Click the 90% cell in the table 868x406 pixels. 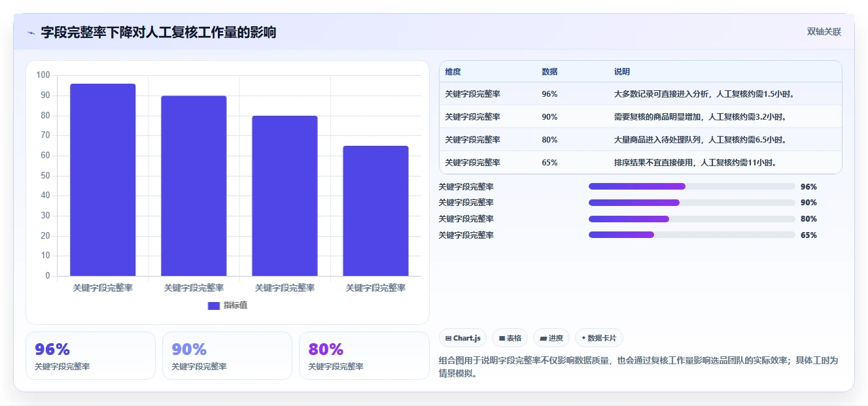549,117
